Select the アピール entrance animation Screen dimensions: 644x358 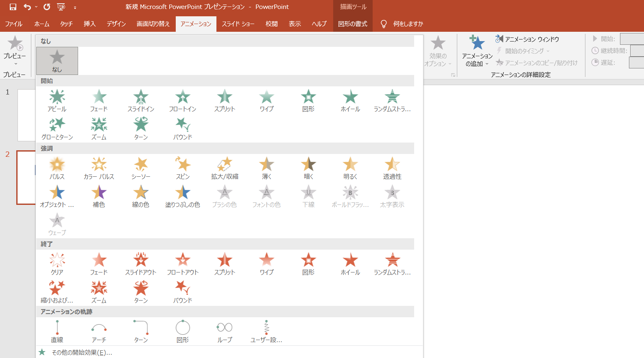(x=57, y=100)
